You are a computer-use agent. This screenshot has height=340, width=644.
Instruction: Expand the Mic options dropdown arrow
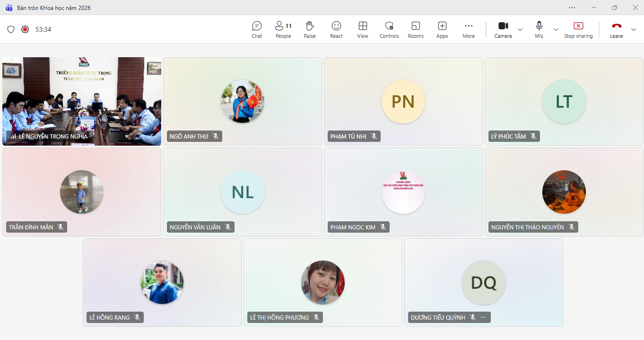(x=556, y=29)
